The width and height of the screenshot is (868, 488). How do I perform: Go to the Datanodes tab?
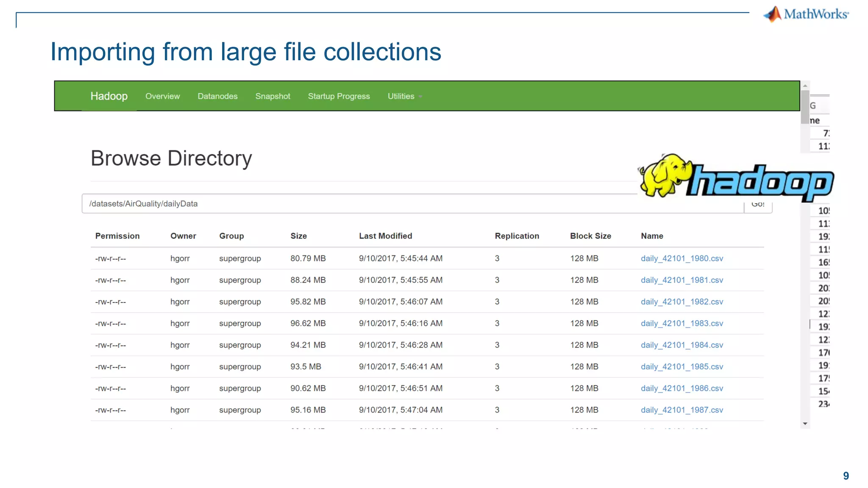(217, 96)
